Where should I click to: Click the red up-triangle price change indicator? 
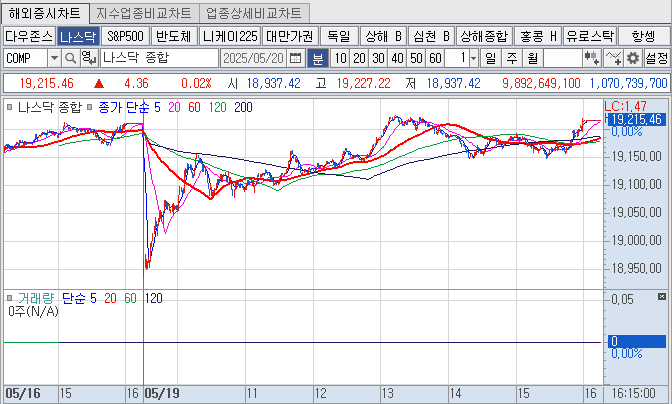point(99,84)
